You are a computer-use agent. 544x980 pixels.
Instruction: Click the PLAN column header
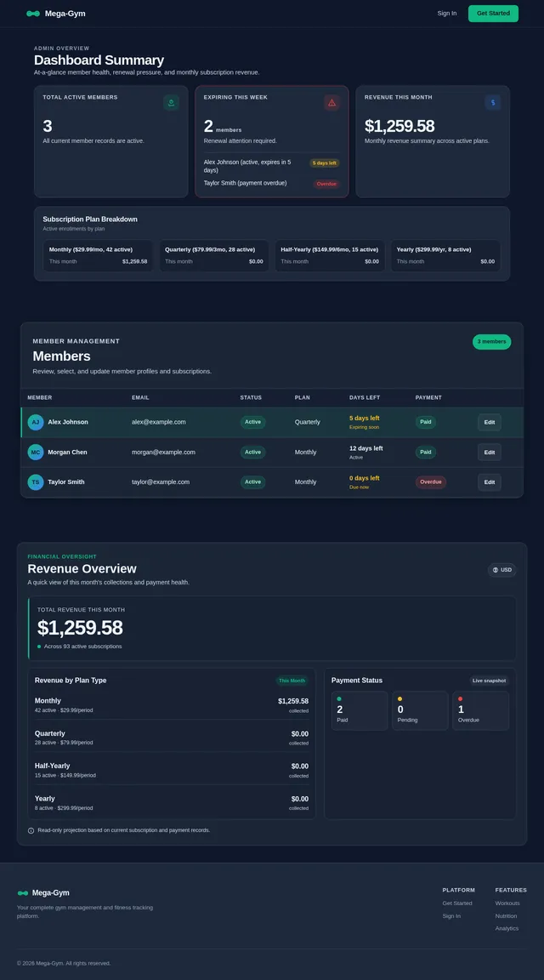click(303, 397)
